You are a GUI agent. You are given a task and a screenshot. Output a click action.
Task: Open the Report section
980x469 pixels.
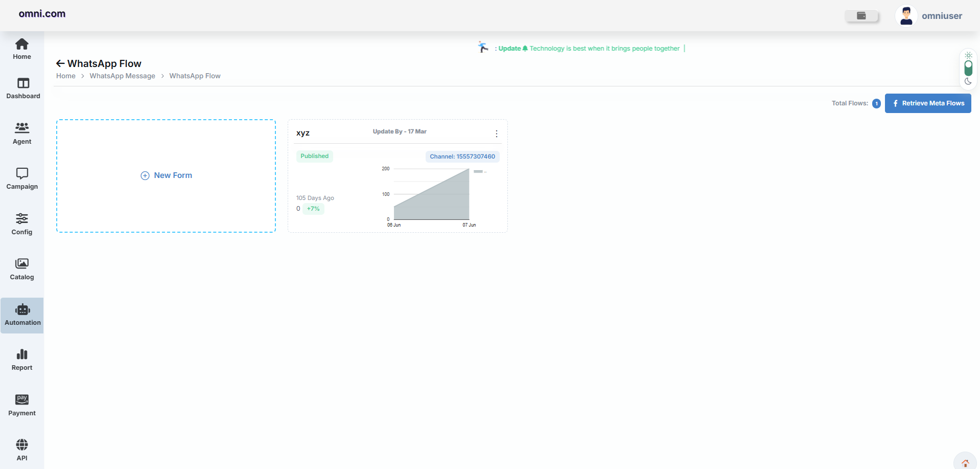pyautogui.click(x=22, y=360)
